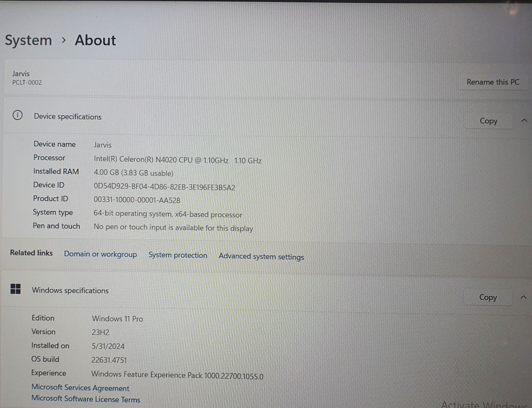The image size is (532, 408).
Task: Select the Device ID value 0D54D929-BF04
Action: 164,187
